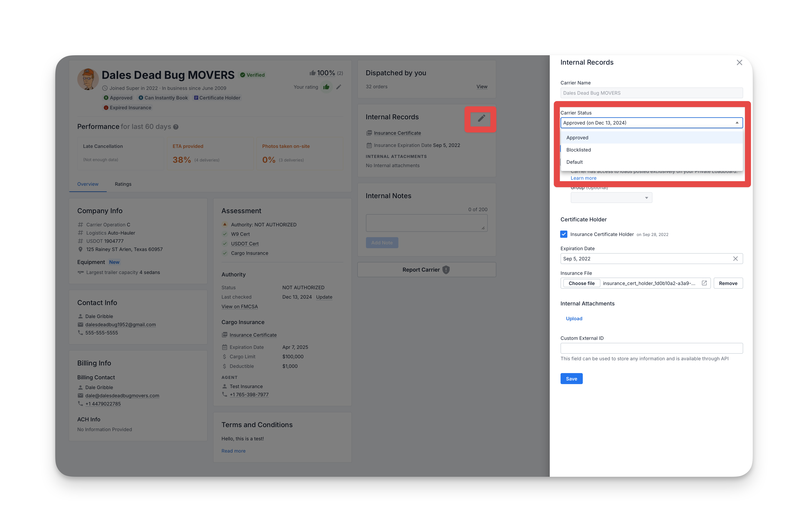Click Choose file for insurance file

pos(581,283)
